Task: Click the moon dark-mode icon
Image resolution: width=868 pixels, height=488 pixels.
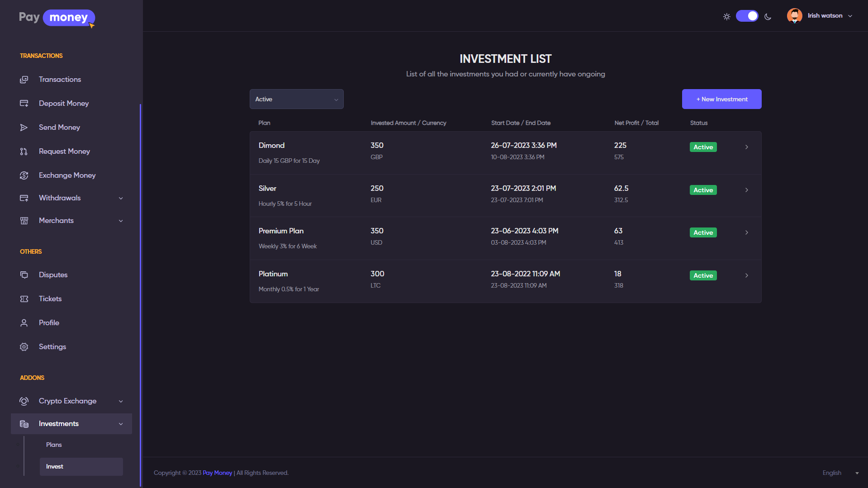Action: point(768,17)
